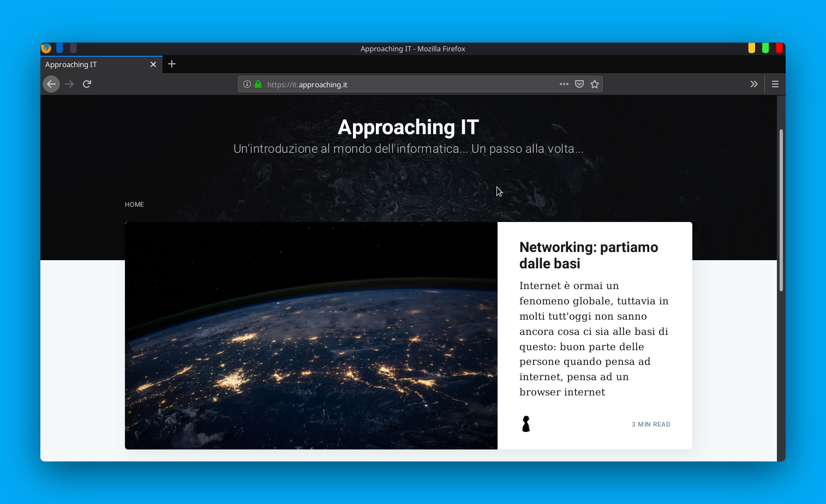Viewport: 826px width, 504px height.
Task: Open the Approaching IT site title
Action: click(x=408, y=127)
